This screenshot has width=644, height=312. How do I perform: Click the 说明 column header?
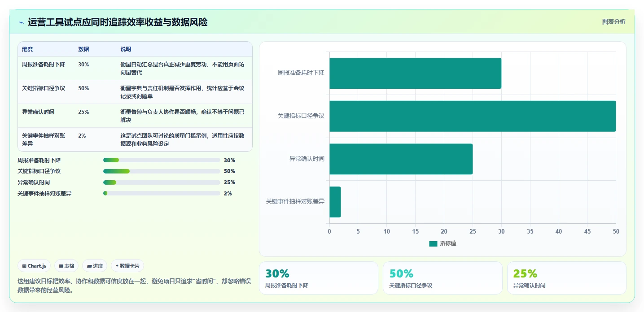(126, 49)
